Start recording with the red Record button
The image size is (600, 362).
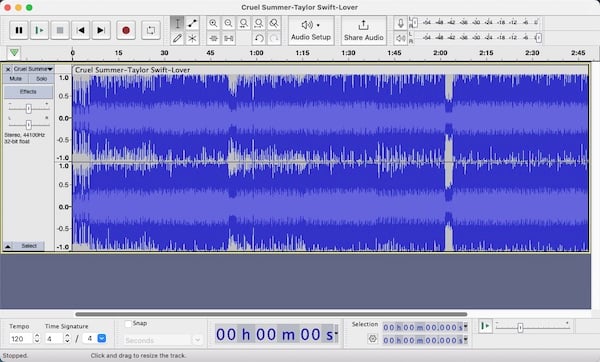126,30
